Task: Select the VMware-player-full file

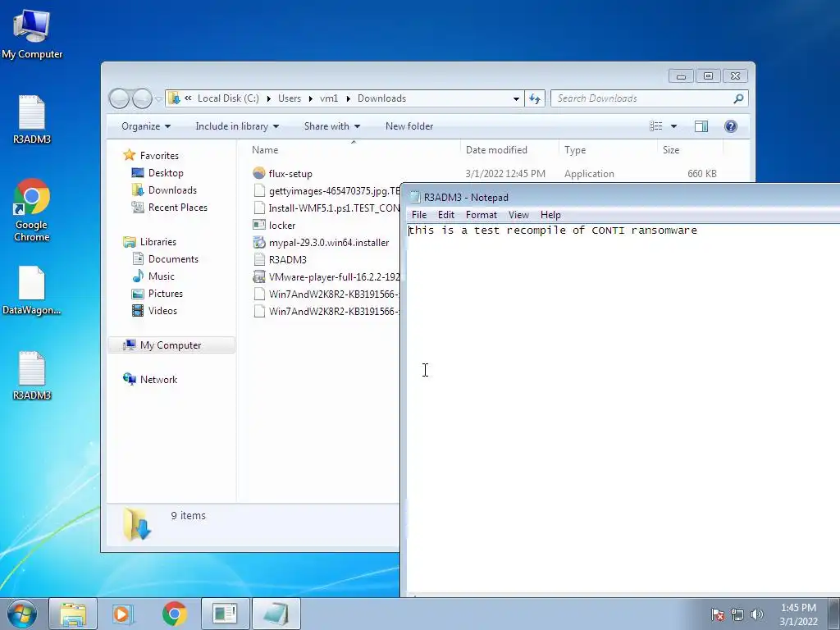Action: 326,276
